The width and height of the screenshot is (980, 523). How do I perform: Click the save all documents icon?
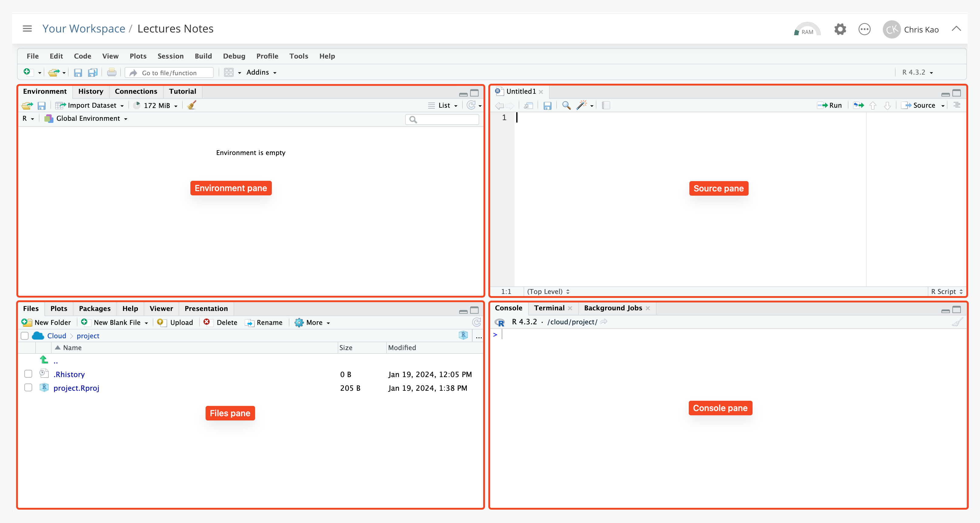coord(92,72)
